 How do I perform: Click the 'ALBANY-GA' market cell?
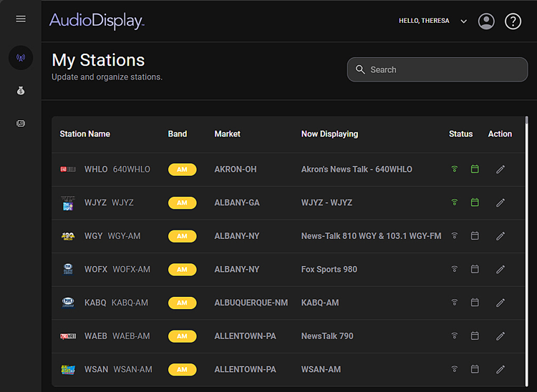tap(237, 203)
